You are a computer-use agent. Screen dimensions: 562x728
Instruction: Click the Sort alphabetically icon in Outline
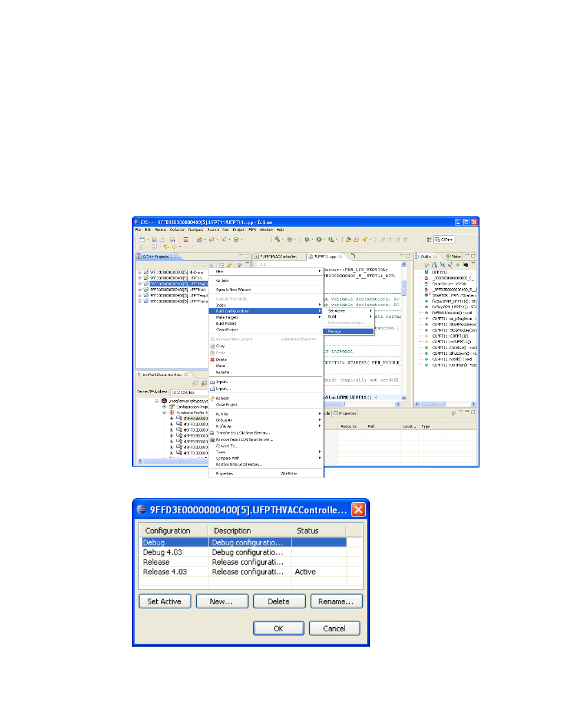click(x=434, y=265)
